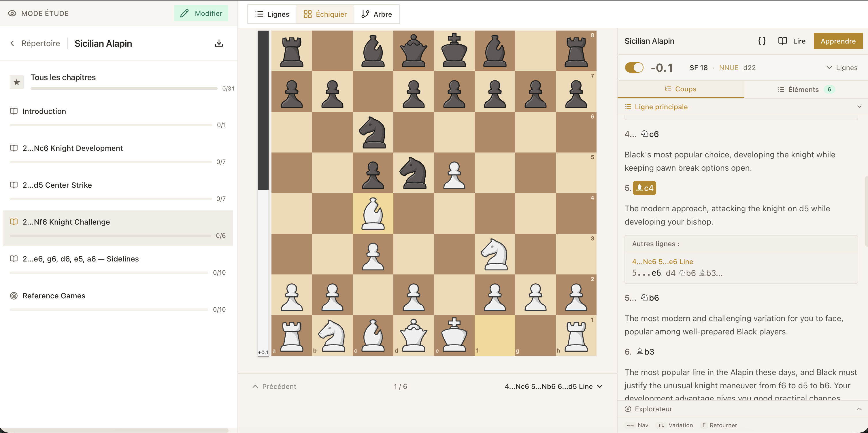This screenshot has height=433, width=868.
Task: Click the black king on e8
Action: click(x=454, y=51)
